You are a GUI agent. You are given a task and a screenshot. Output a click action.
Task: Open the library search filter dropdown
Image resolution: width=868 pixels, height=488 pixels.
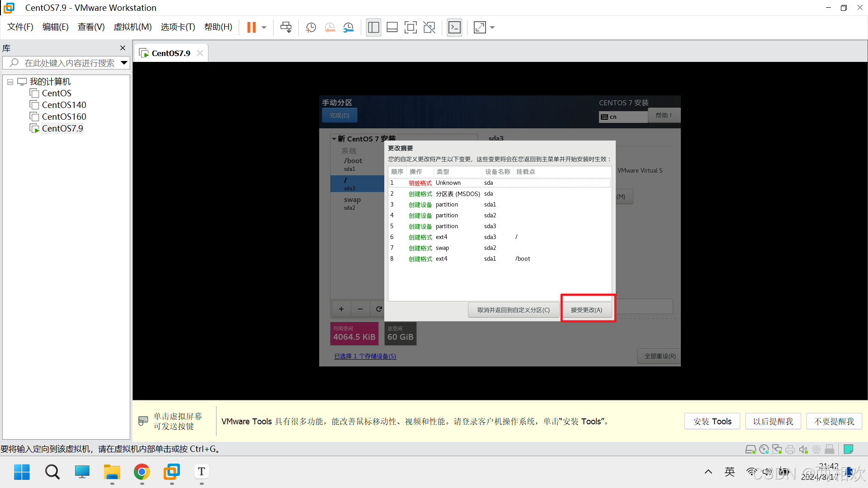(124, 63)
